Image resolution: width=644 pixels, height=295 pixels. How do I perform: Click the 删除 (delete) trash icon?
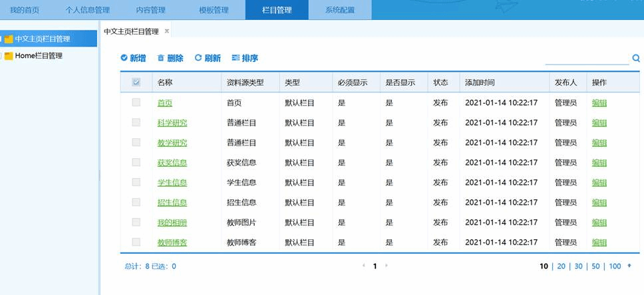tap(160, 58)
